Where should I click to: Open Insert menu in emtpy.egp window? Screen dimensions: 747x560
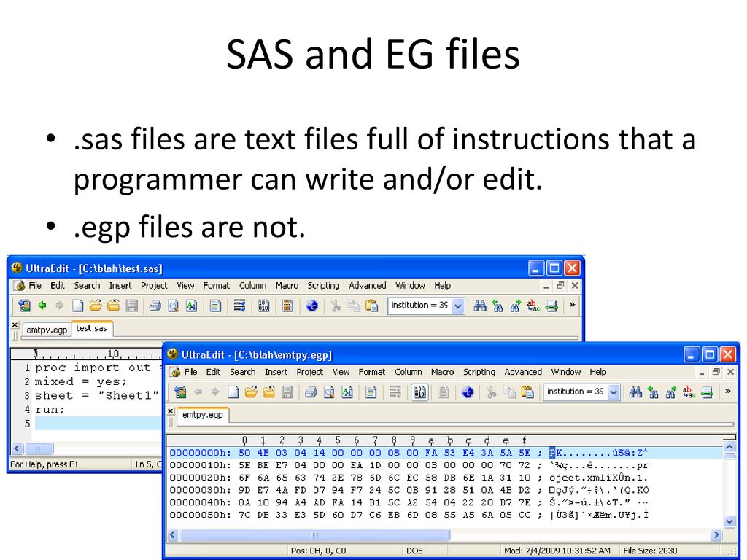pos(276,372)
